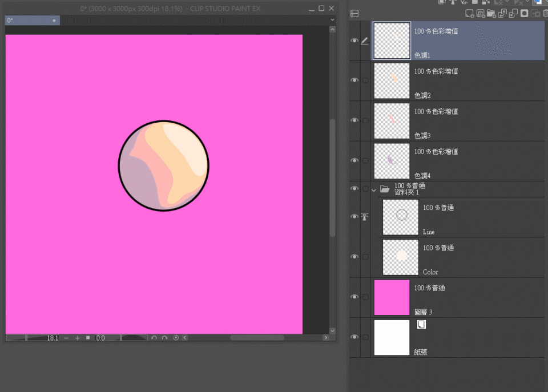The width and height of the screenshot is (548, 392).
Task: Tick the checkbox beside the 色調3 layer
Action: click(365, 120)
